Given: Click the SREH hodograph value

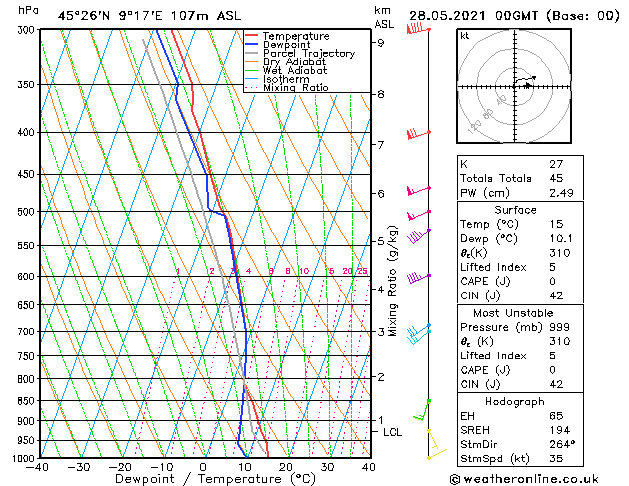Looking at the screenshot, I should [x=560, y=430].
